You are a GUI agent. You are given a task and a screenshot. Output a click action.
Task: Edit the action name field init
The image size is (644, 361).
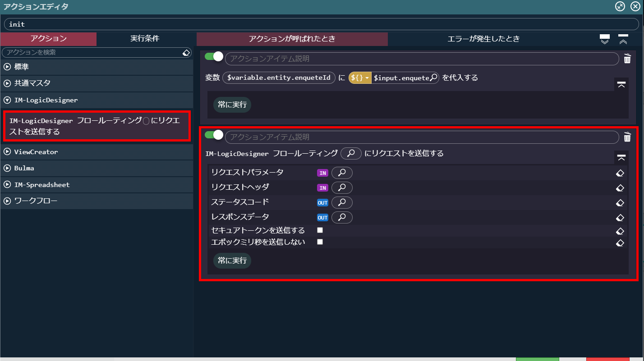(322, 24)
